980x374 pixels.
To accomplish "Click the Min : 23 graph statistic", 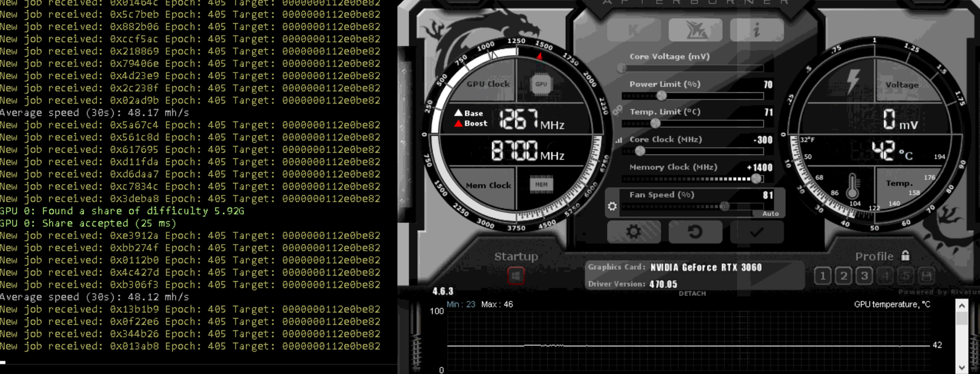I will [x=461, y=304].
